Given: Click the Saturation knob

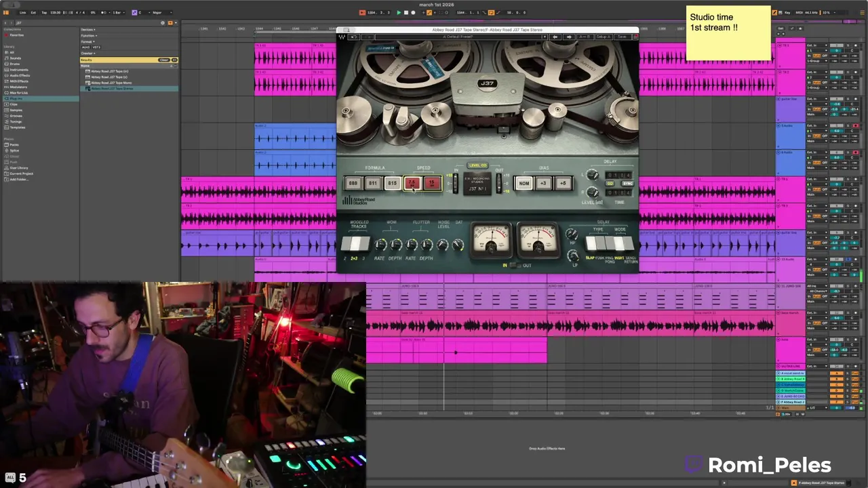Looking at the screenshot, I should pos(458,245).
